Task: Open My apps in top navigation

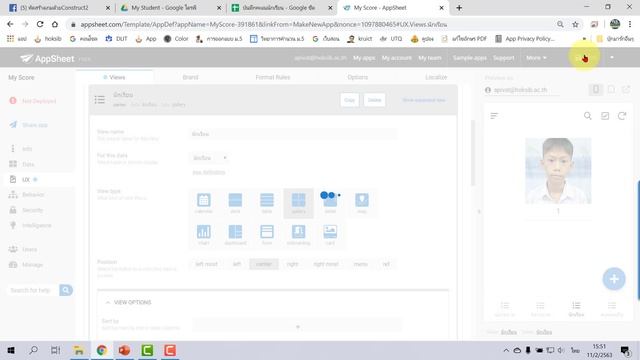Action: [x=364, y=58]
